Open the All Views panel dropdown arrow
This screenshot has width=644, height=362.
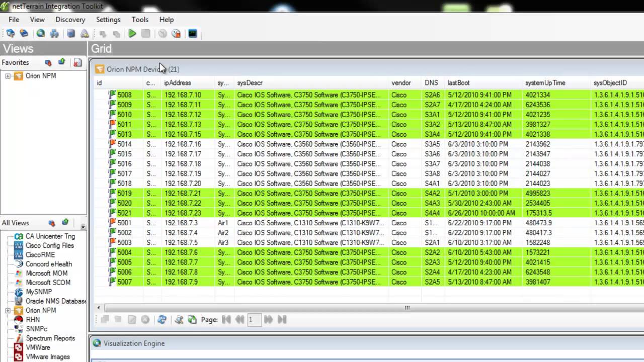coord(83,227)
